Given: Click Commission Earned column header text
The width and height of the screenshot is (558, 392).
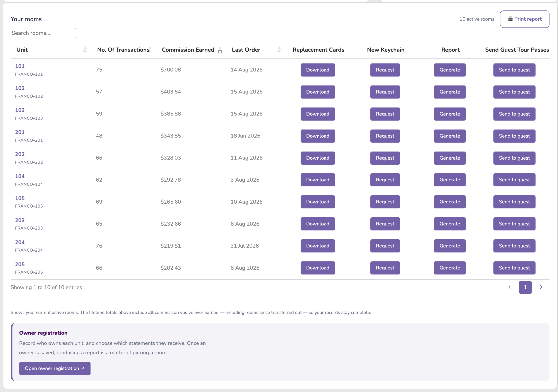Looking at the screenshot, I should click(188, 50).
